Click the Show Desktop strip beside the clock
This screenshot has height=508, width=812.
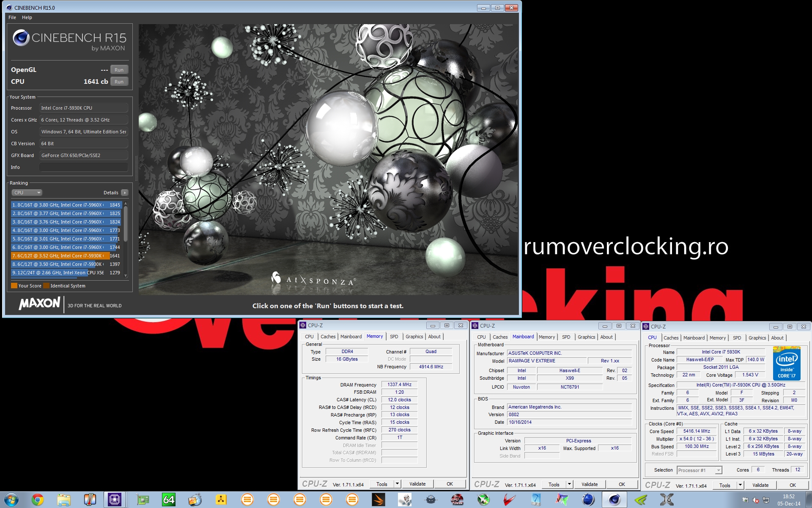808,500
